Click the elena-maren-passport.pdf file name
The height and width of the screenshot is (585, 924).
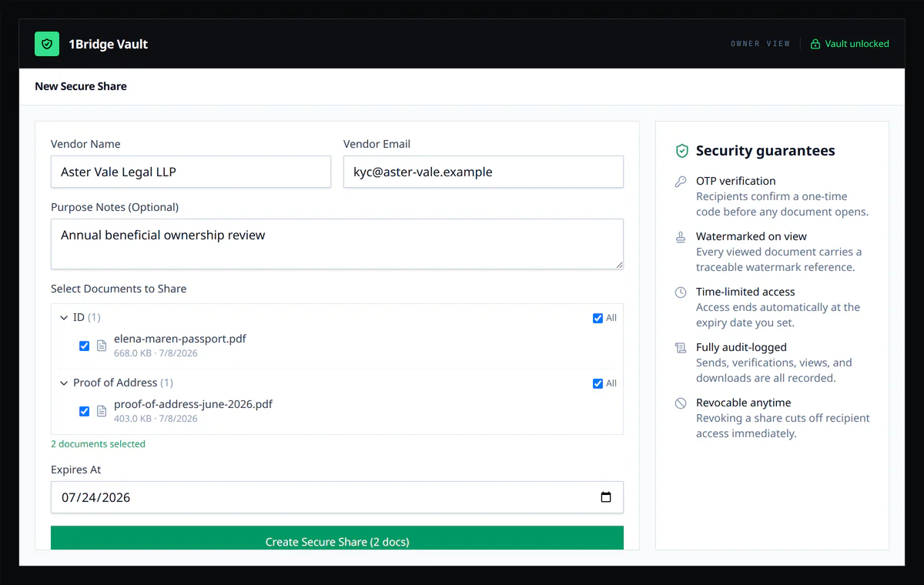coord(180,339)
